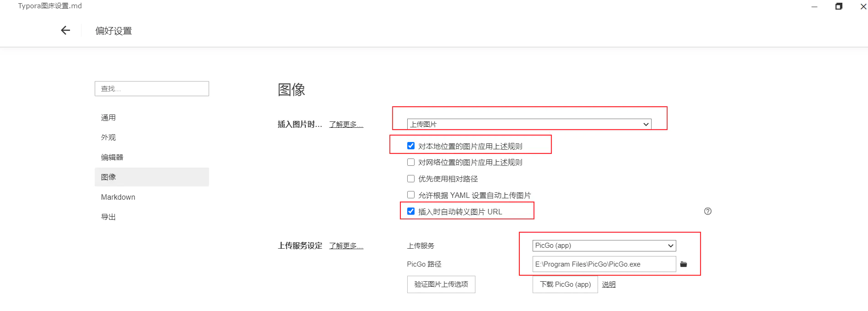Screen dimensions: 868x311
Task: Click the 上传服务设定 label
Action: (x=300, y=246)
